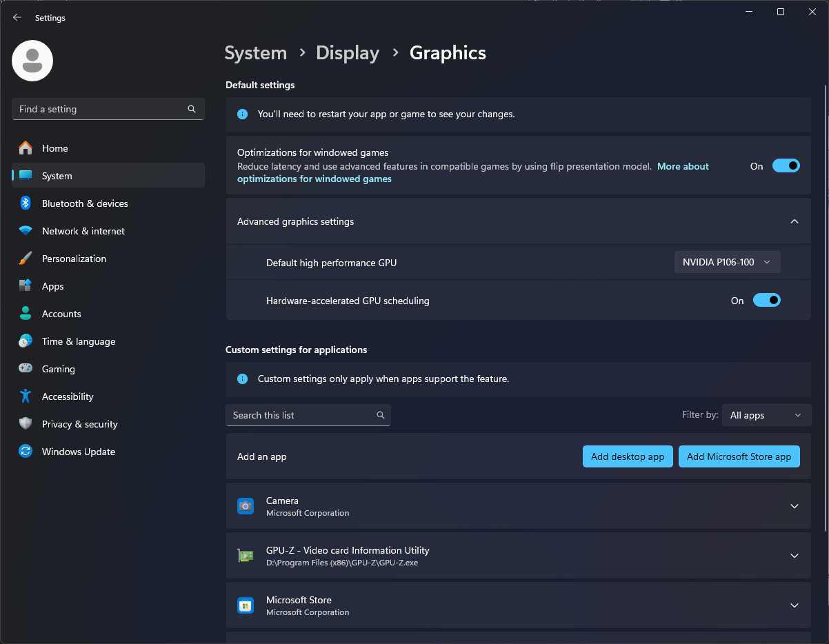
Task: Click the Add desktop app button
Action: click(x=627, y=456)
